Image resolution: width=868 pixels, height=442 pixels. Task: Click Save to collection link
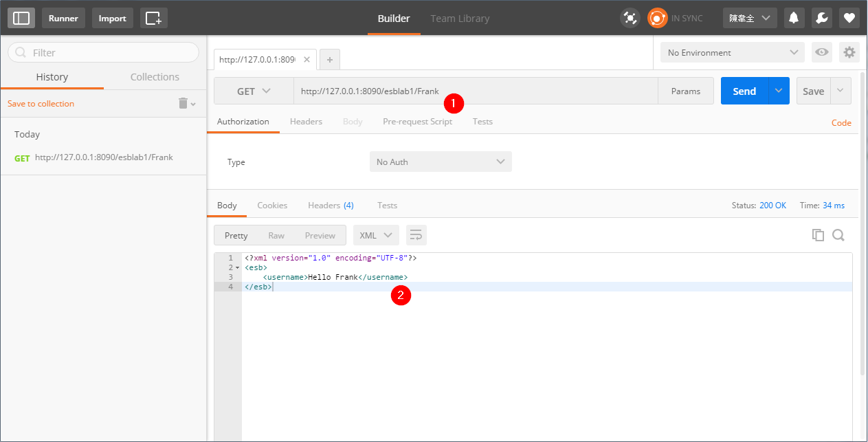click(41, 104)
